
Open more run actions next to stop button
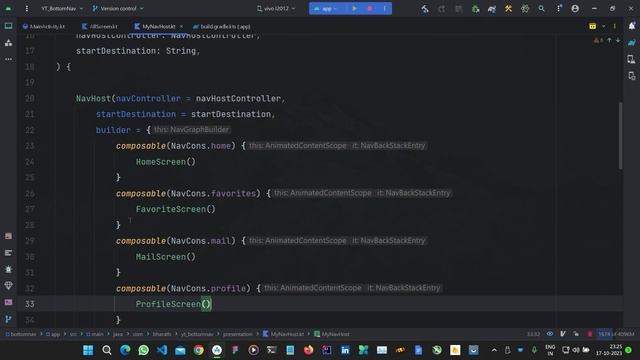point(384,8)
